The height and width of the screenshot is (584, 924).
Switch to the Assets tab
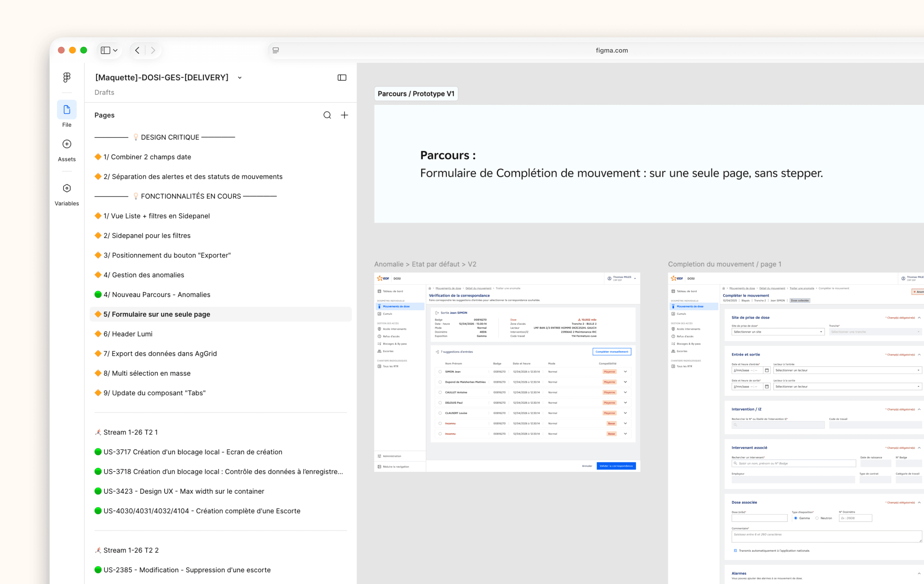(67, 151)
